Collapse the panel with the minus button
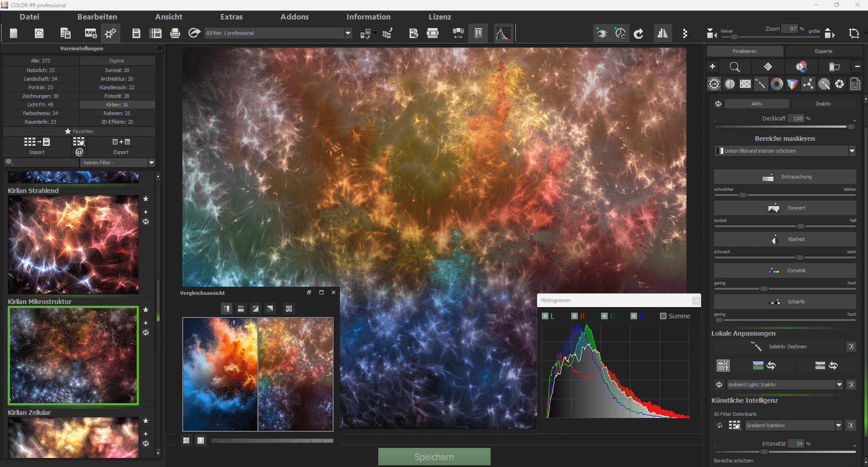The image size is (868, 467). [x=857, y=67]
